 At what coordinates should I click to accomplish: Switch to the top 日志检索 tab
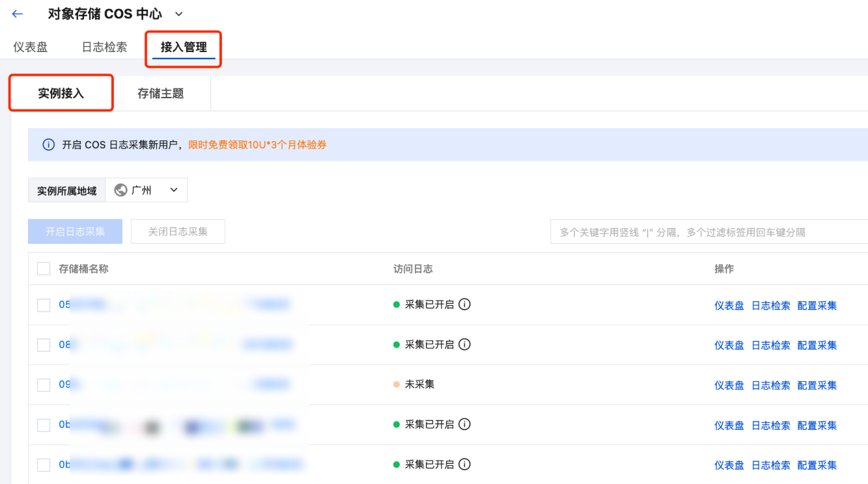[104, 47]
